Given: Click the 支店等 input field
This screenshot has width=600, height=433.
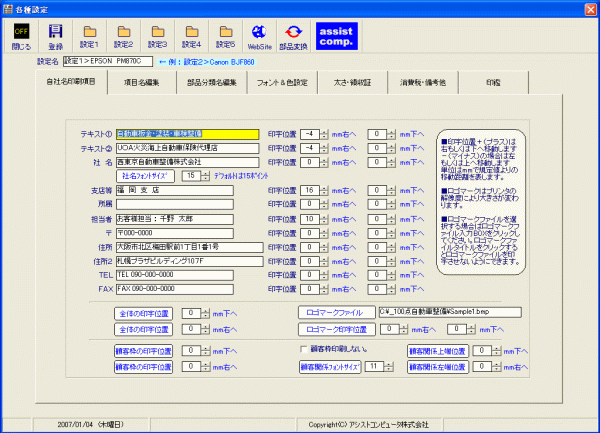Looking at the screenshot, I should pyautogui.click(x=175, y=190).
